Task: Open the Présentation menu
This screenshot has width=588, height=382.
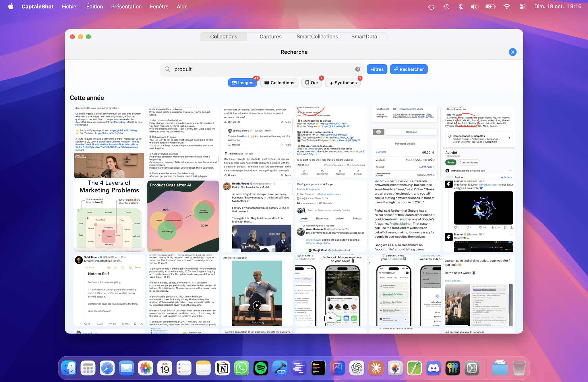Action: pos(126,6)
